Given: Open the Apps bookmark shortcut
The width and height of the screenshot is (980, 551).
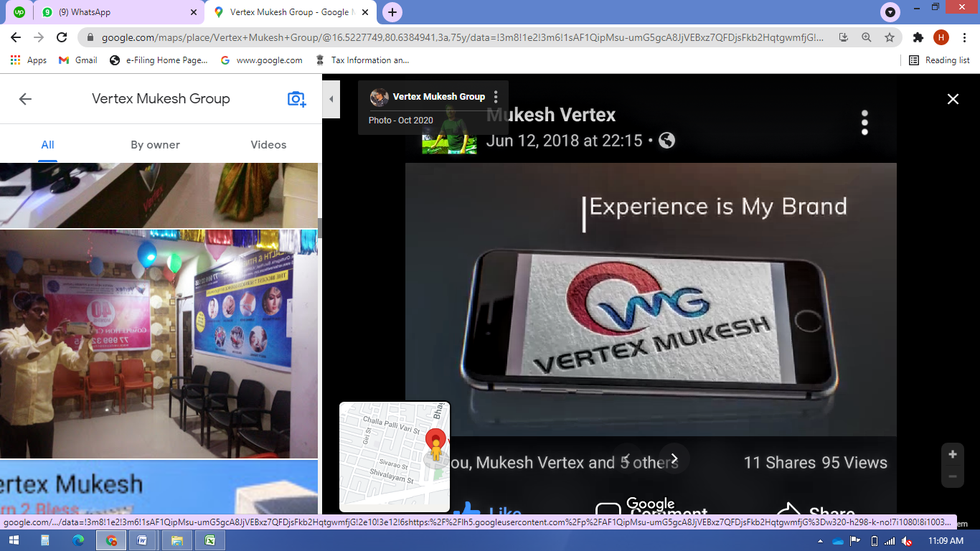Looking at the screenshot, I should click(29, 60).
